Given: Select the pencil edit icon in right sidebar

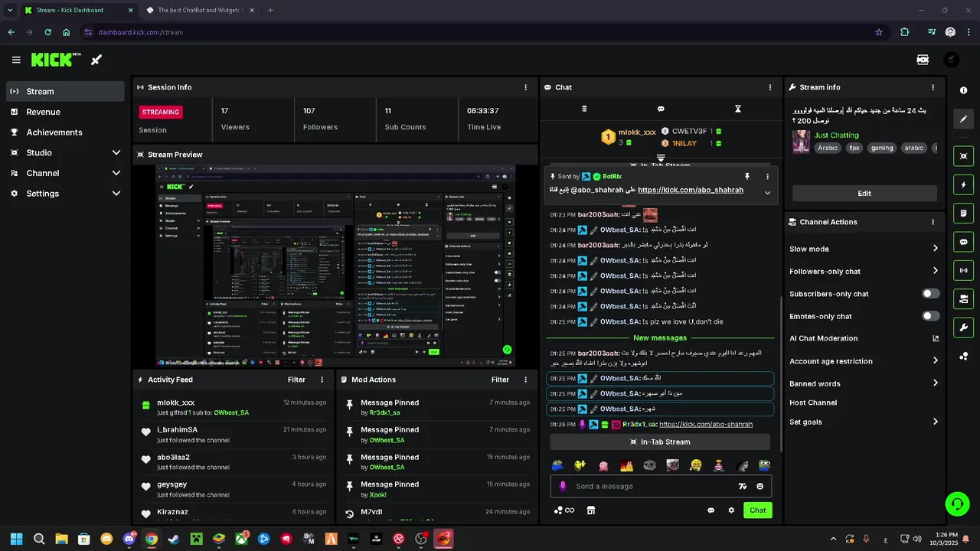Looking at the screenshot, I should click(x=963, y=119).
